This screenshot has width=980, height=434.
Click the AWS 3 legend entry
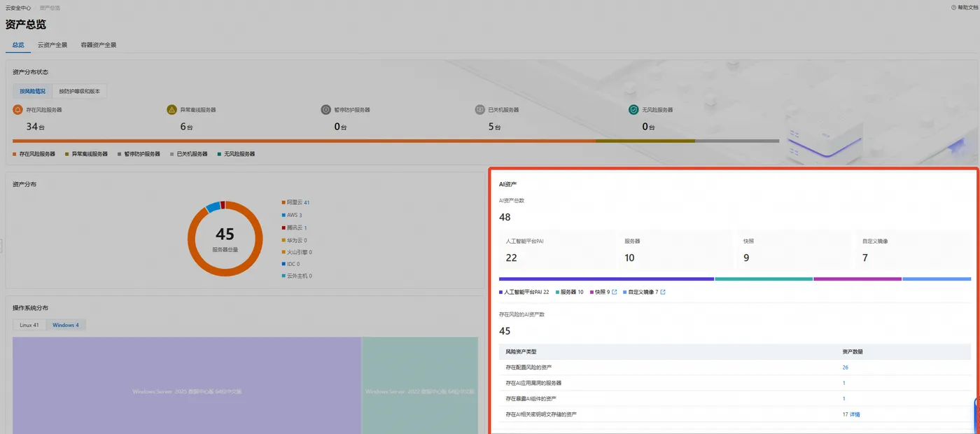click(x=292, y=215)
